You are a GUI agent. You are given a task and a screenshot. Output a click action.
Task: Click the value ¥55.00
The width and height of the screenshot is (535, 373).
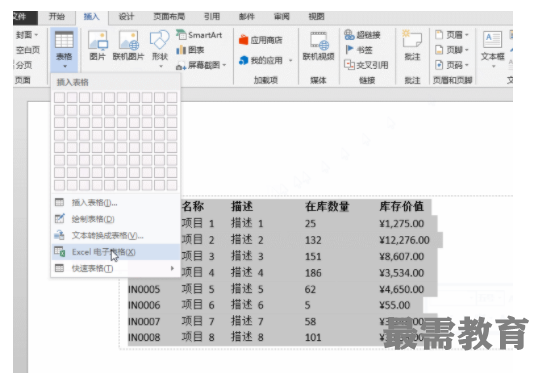pyautogui.click(x=395, y=305)
